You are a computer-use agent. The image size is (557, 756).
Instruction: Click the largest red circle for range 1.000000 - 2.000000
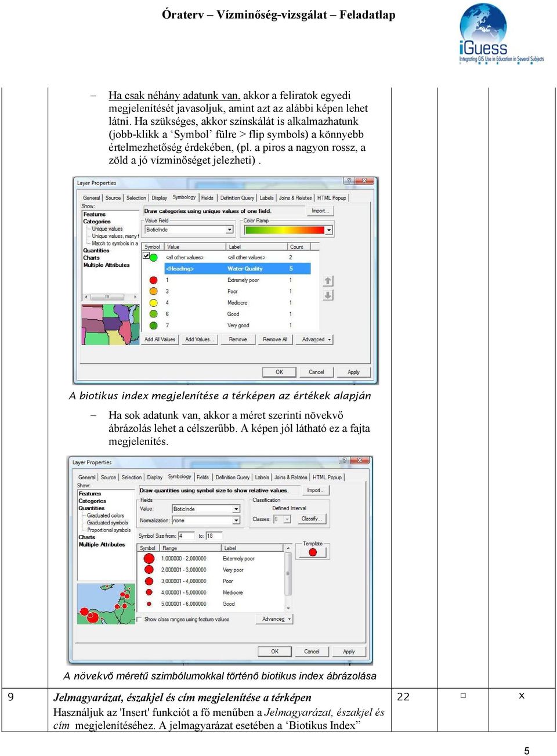149,558
